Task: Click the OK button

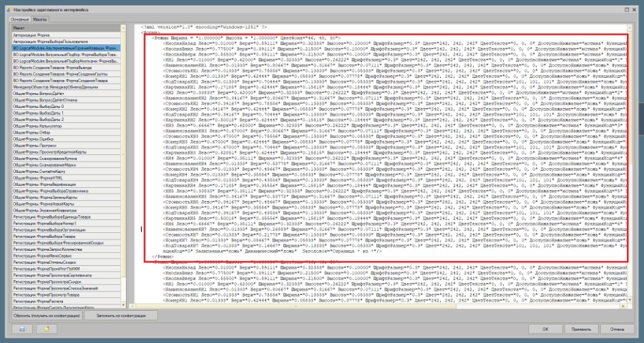Action: click(545, 329)
